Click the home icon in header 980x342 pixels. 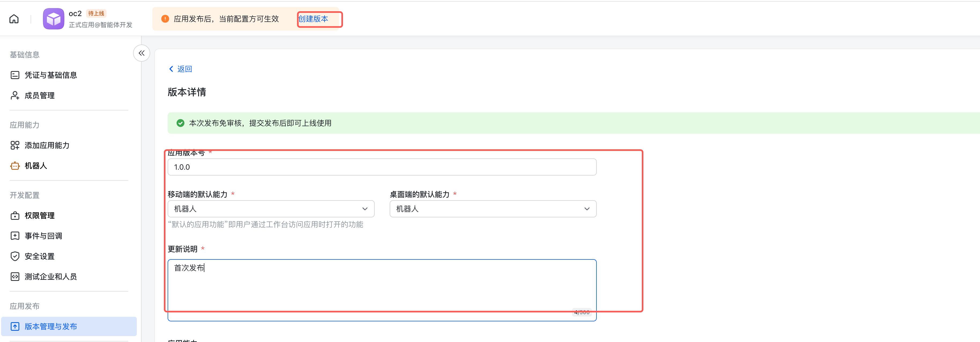[14, 19]
